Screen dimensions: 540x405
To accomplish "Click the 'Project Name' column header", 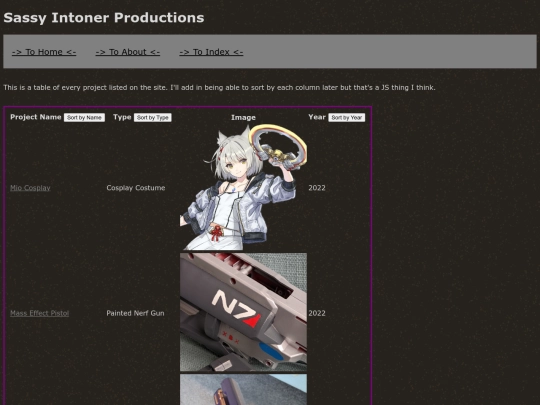I will tap(36, 117).
